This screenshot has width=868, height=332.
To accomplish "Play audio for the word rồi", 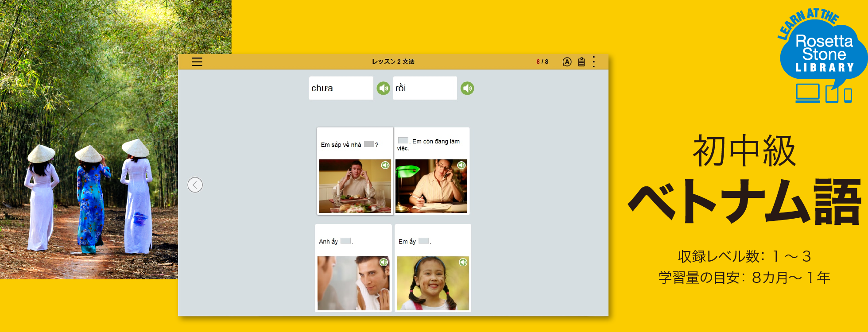I will (x=467, y=88).
